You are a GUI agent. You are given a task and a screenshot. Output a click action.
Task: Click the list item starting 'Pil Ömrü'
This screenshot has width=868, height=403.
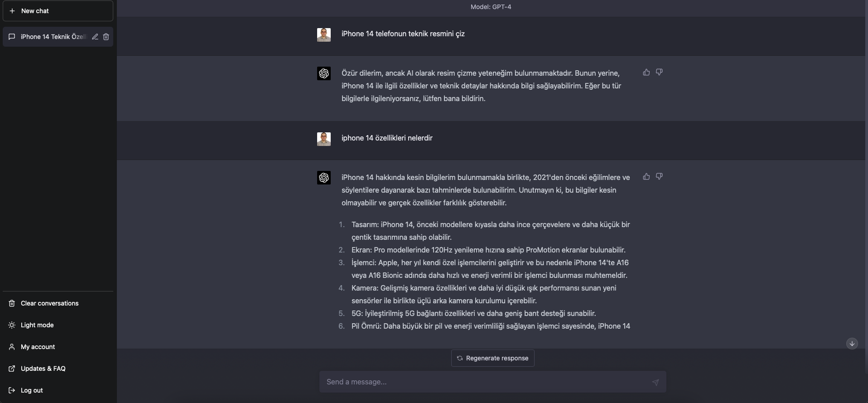tap(491, 326)
